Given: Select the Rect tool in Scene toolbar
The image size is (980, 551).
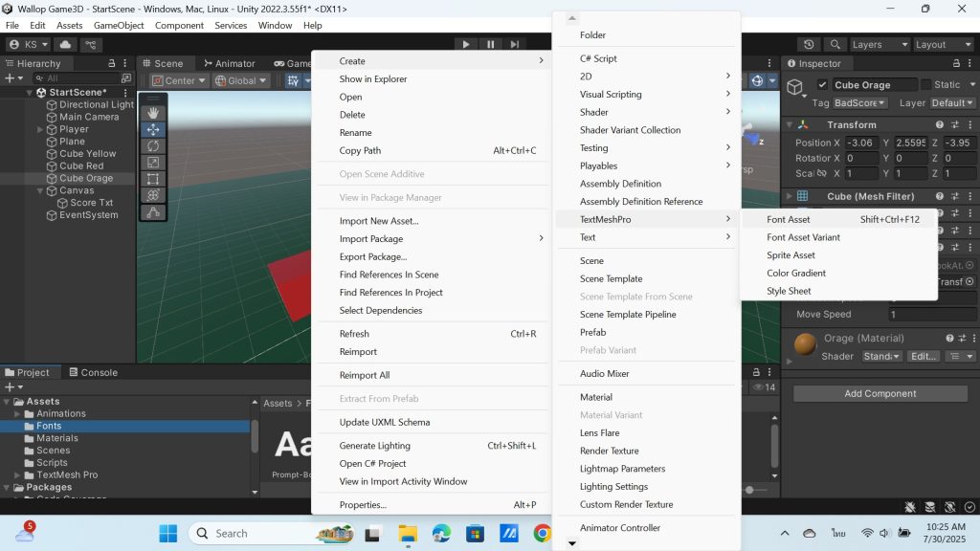Looking at the screenshot, I should click(153, 179).
